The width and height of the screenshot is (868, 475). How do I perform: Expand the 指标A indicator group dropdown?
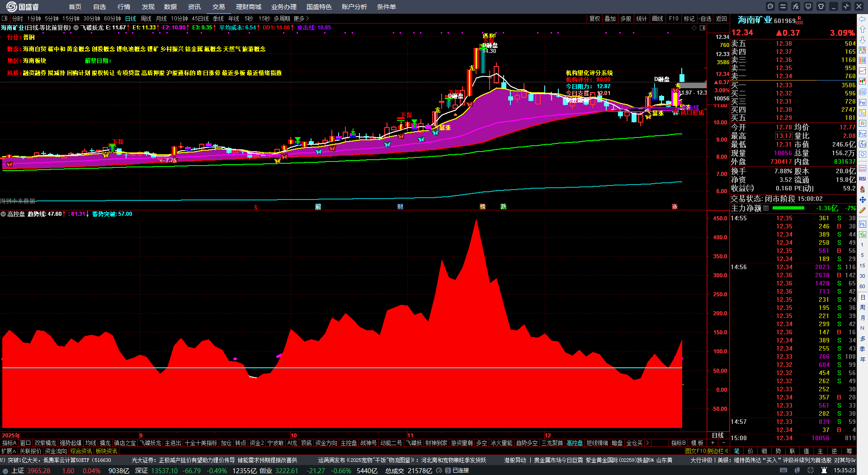click(9, 443)
